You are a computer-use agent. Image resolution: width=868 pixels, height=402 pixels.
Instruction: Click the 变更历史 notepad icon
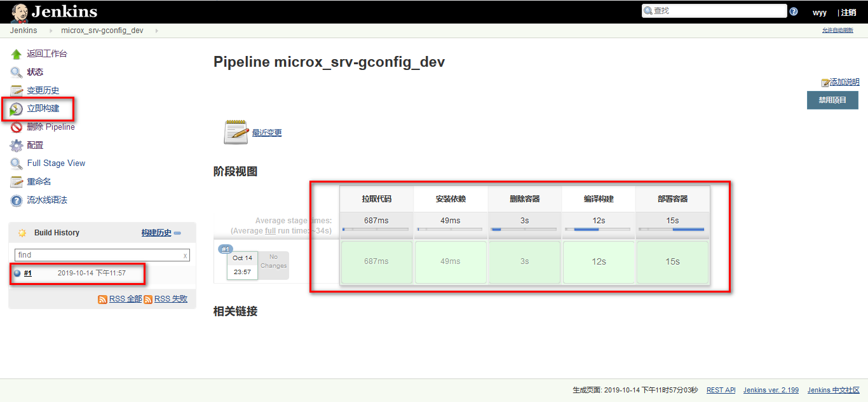click(x=17, y=91)
